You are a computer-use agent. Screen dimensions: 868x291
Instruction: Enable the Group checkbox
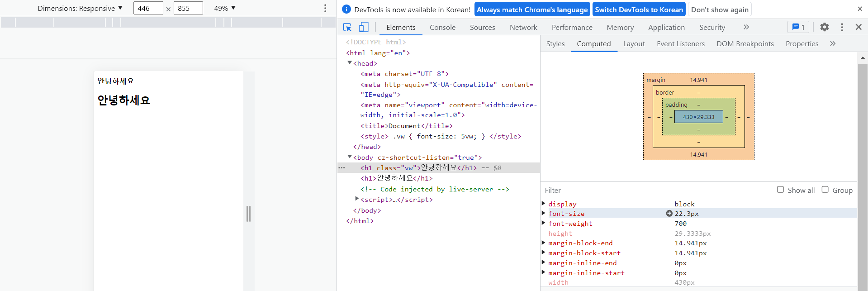point(825,190)
